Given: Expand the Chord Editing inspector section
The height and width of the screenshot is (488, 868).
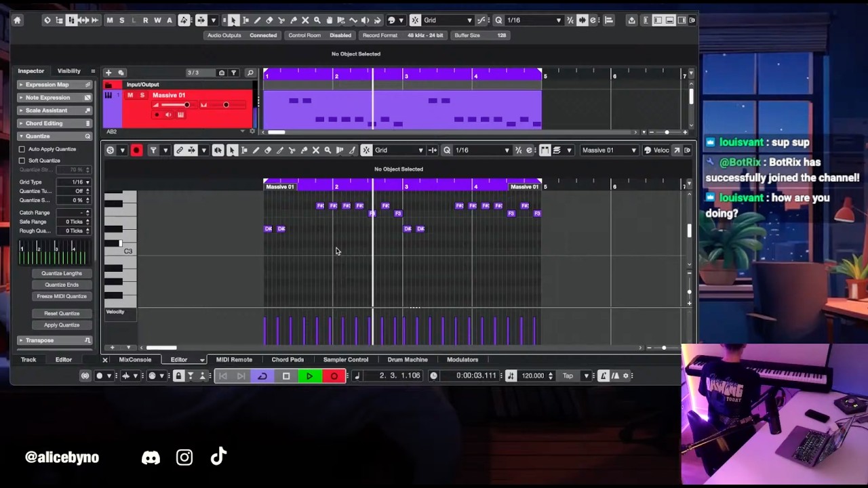Looking at the screenshot, I should tap(54, 123).
